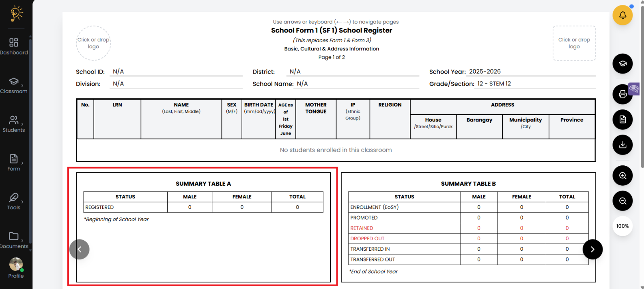This screenshot has height=289, width=644.
Task: Open the notifications bell
Action: point(622,15)
